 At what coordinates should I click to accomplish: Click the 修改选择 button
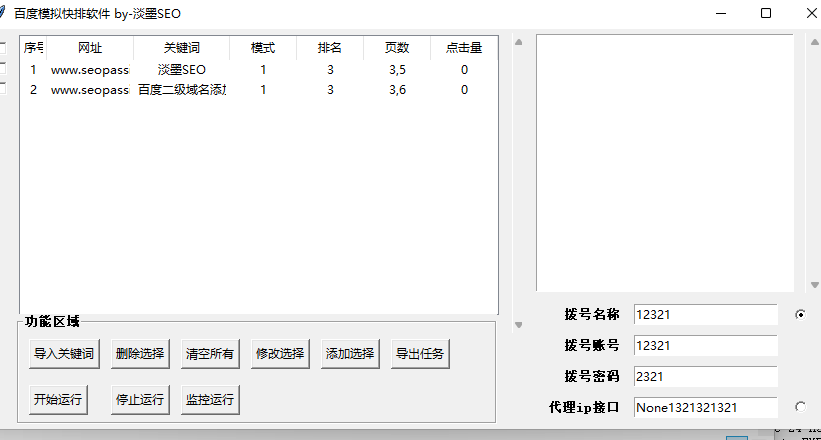click(280, 354)
